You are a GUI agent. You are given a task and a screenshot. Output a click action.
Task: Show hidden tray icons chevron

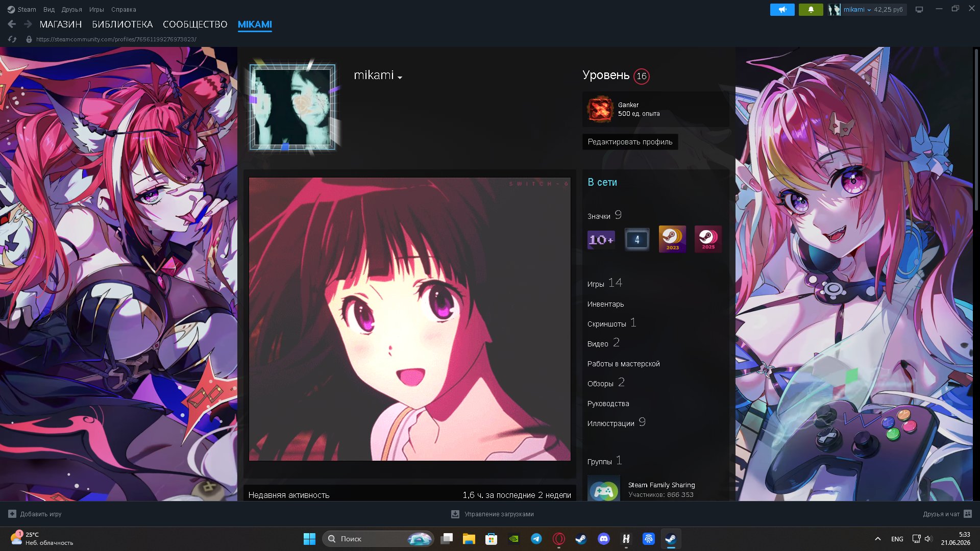pos(878,539)
